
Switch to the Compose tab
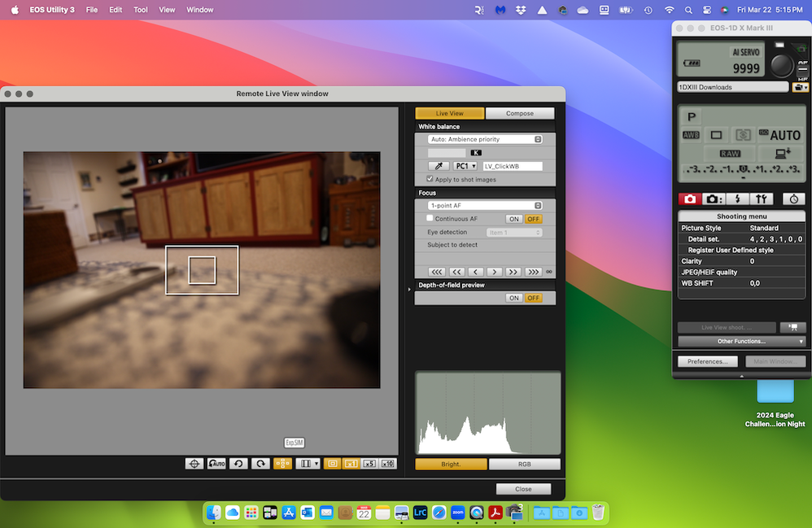click(x=520, y=113)
